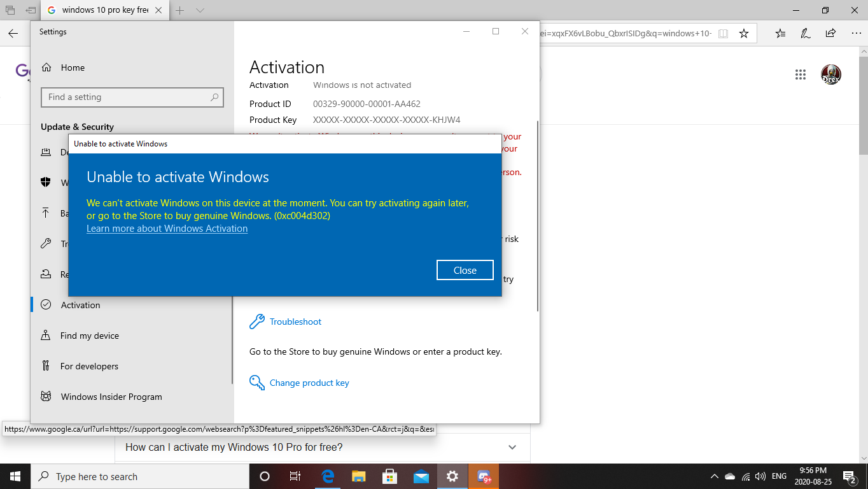Click the Settings gear on taskbar
The image size is (868, 489).
[452, 476]
